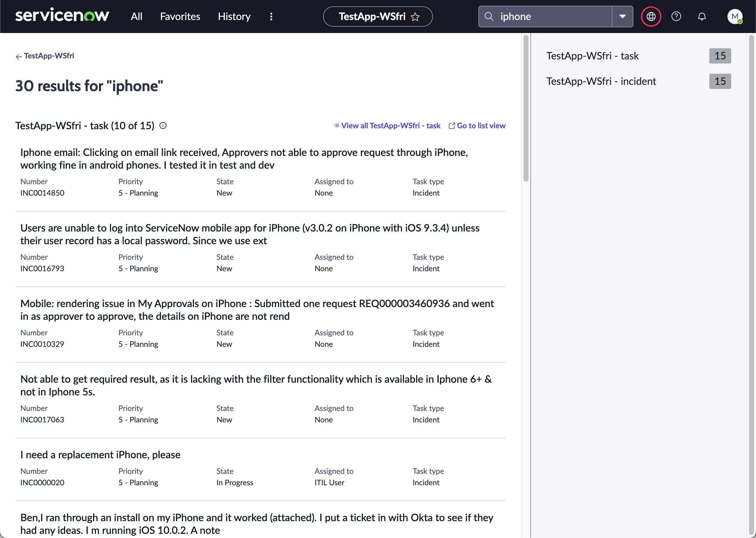The height and width of the screenshot is (538, 756).
Task: Open the more options kebab menu
Action: tap(271, 16)
